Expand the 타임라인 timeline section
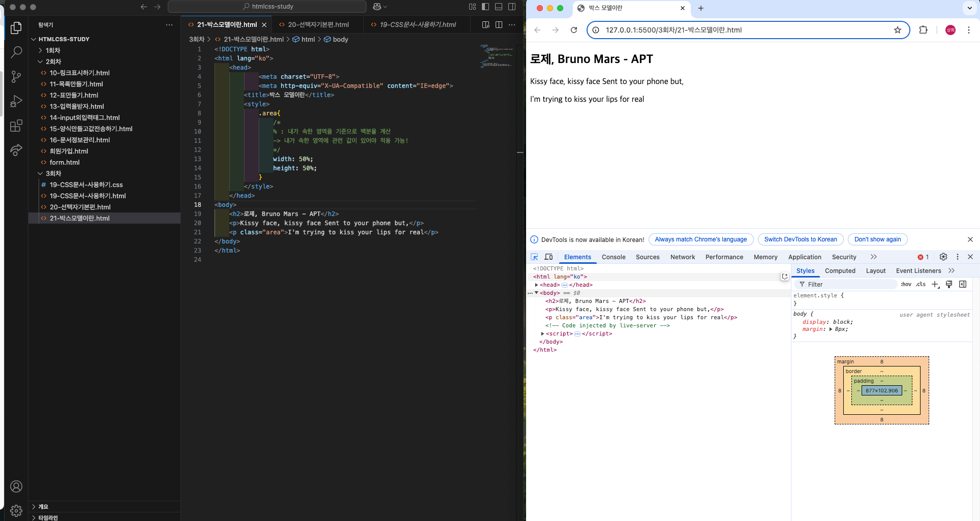This screenshot has height=521, width=980. point(48,517)
